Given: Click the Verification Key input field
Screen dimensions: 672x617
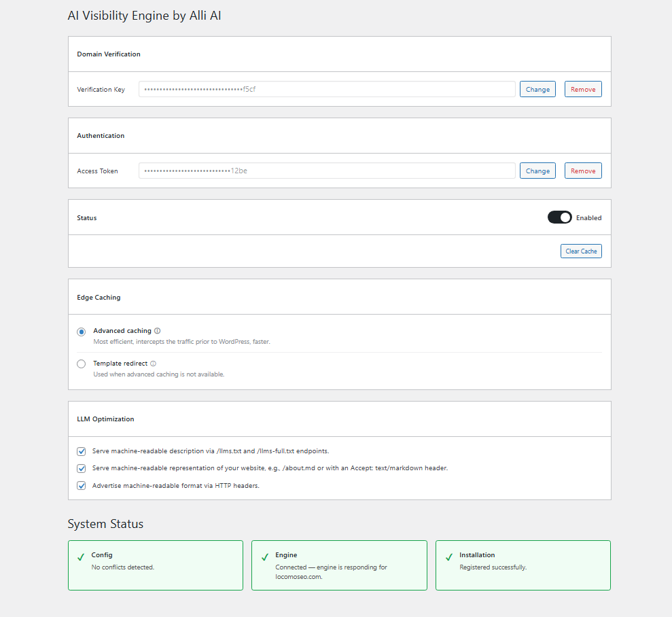Looking at the screenshot, I should [x=327, y=89].
